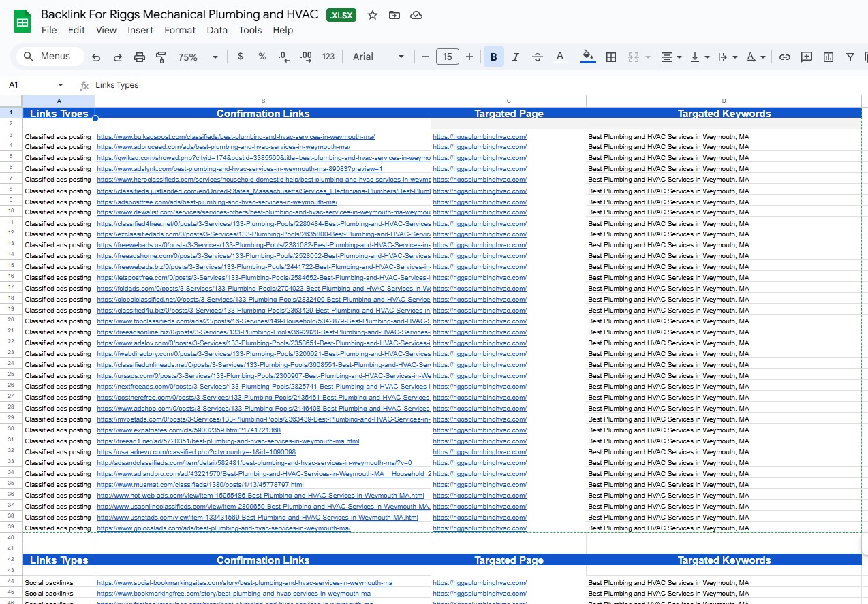The width and height of the screenshot is (868, 604).
Task: Open the Google Sheets home logo
Action: point(22,22)
